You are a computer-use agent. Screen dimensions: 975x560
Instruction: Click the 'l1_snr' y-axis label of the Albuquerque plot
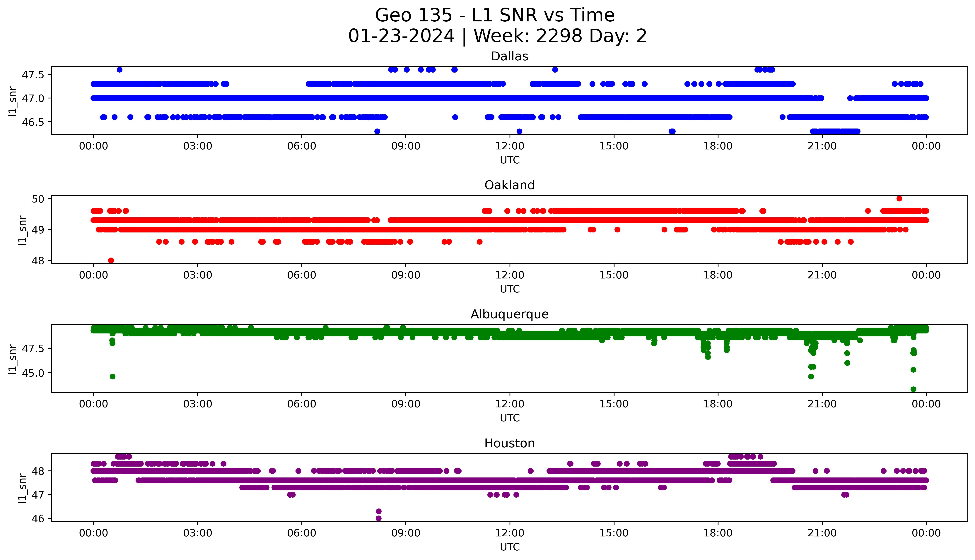pos(13,359)
